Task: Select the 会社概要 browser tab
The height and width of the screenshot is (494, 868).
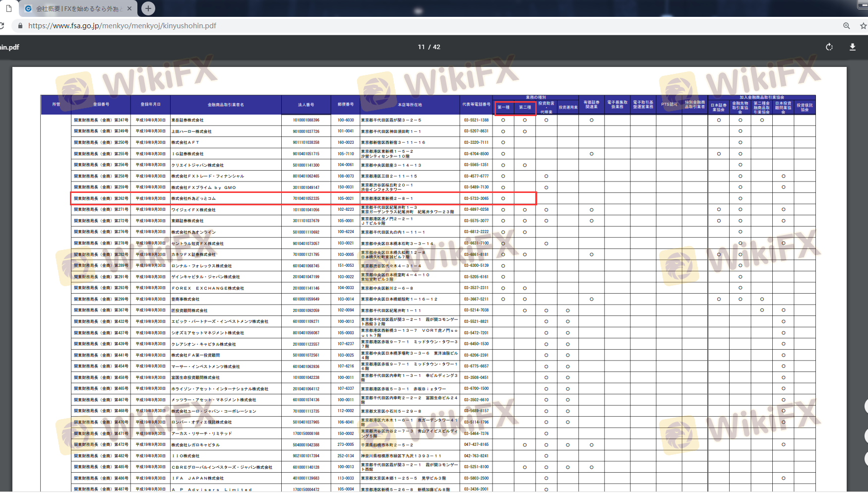Action: click(x=78, y=8)
